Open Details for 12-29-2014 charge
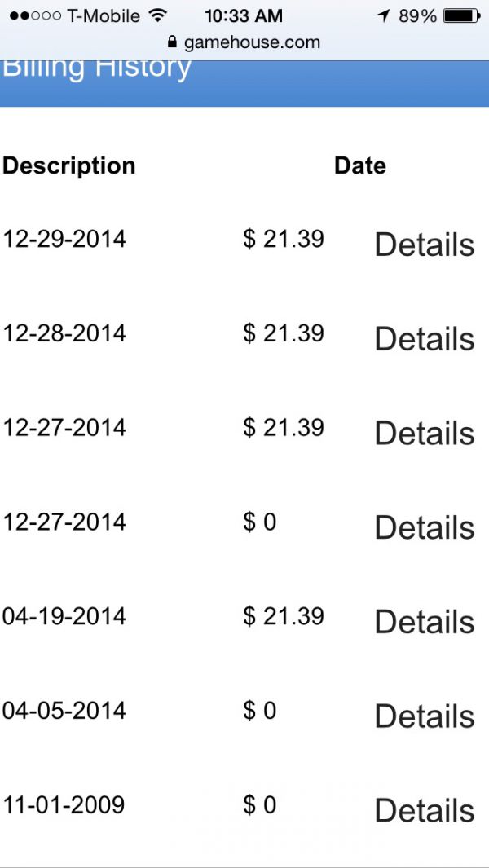Image resolution: width=489 pixels, height=868 pixels. (424, 245)
